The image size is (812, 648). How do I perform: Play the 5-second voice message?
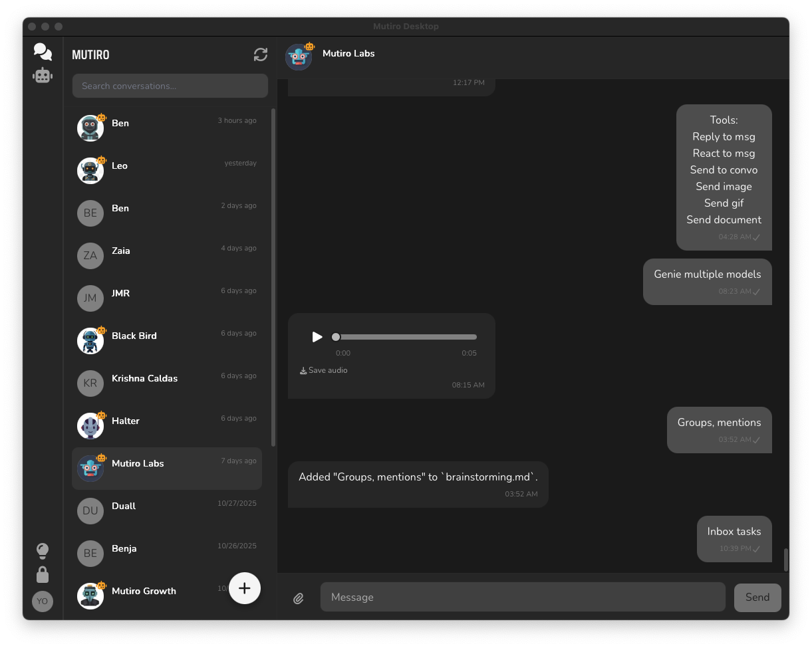317,337
